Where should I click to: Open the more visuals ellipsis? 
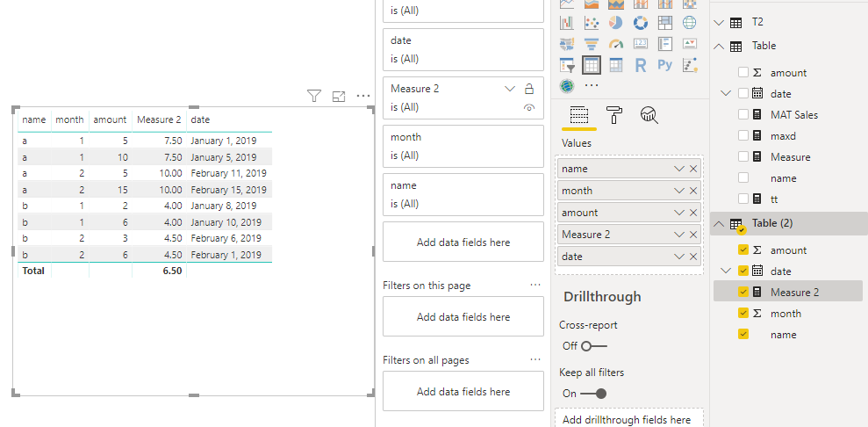point(592,86)
